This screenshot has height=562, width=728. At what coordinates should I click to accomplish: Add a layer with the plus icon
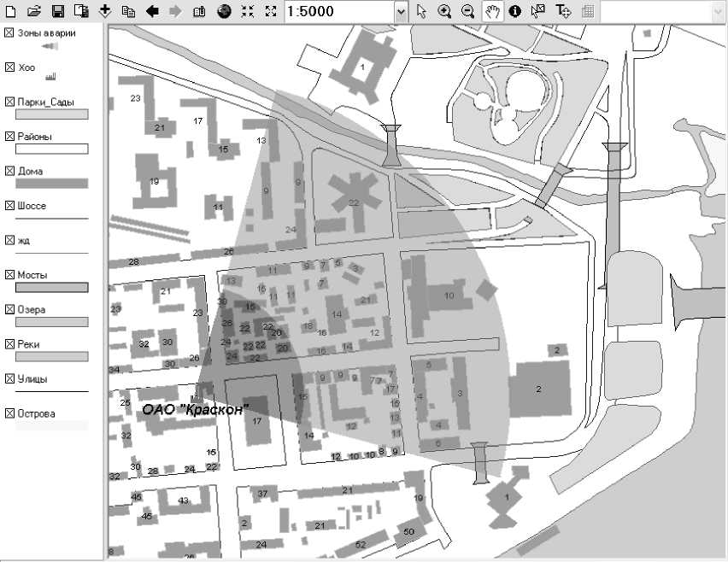105,10
